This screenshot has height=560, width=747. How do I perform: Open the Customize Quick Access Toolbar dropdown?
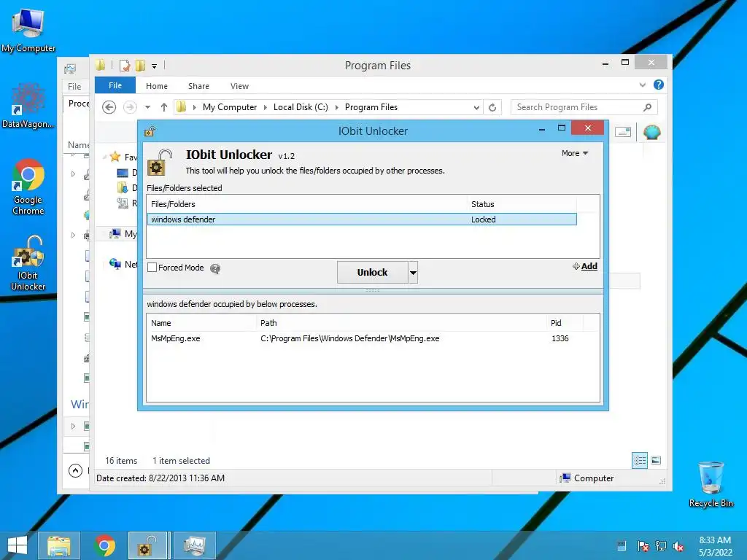(155, 66)
